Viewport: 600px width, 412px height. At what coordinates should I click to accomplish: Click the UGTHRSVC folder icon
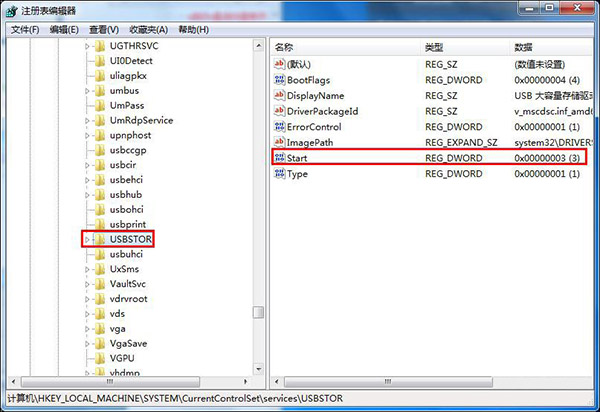100,46
